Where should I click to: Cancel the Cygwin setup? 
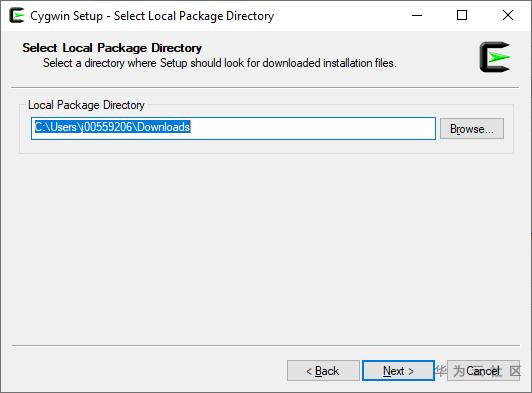point(483,371)
